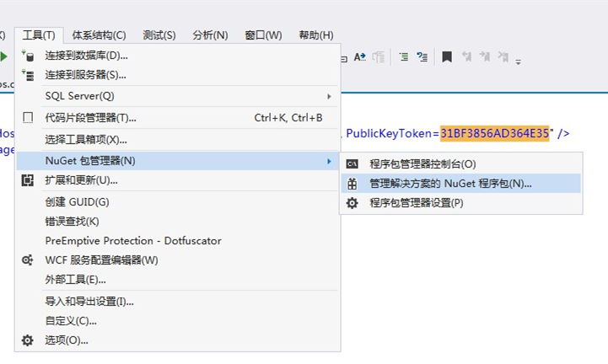Image resolution: width=608 pixels, height=364 pixels.
Task: Open the 帮助(H) menu
Action: (316, 35)
